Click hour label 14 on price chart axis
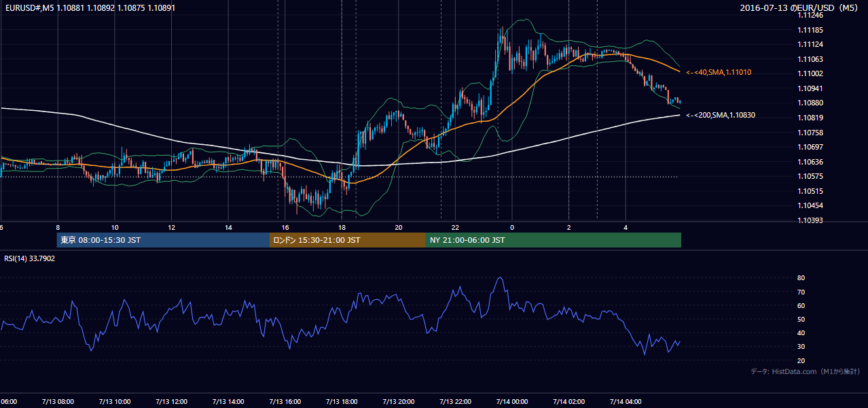This screenshot has height=408, width=868. [228, 227]
